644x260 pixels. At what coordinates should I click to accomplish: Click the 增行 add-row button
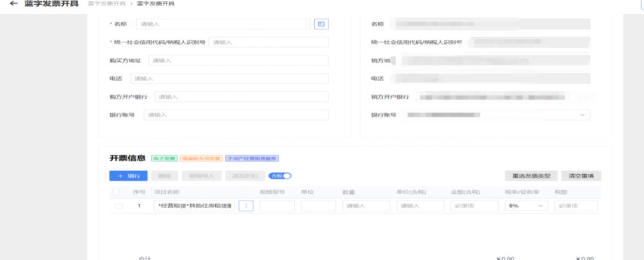click(x=128, y=176)
